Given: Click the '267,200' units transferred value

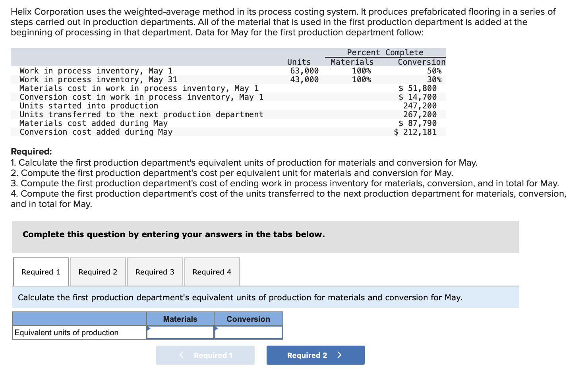Looking at the screenshot, I should click(420, 114).
